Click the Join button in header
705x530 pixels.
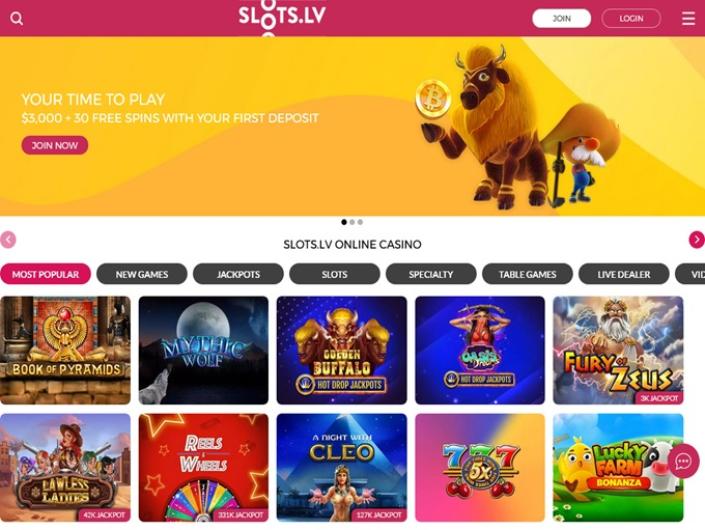(x=562, y=18)
